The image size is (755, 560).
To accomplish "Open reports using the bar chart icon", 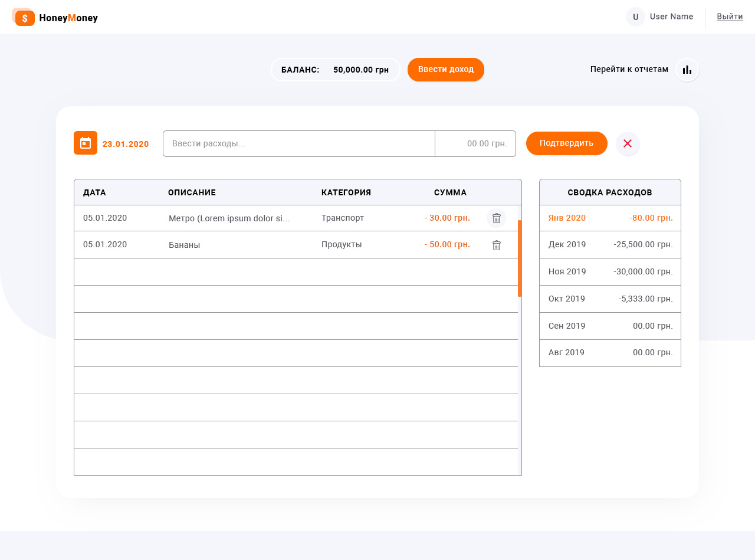I will pos(687,69).
